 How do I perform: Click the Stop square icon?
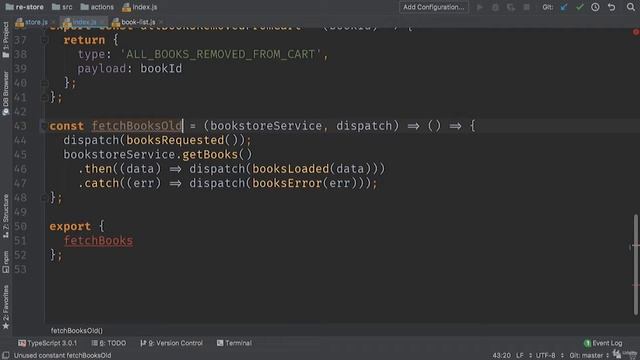click(527, 7)
